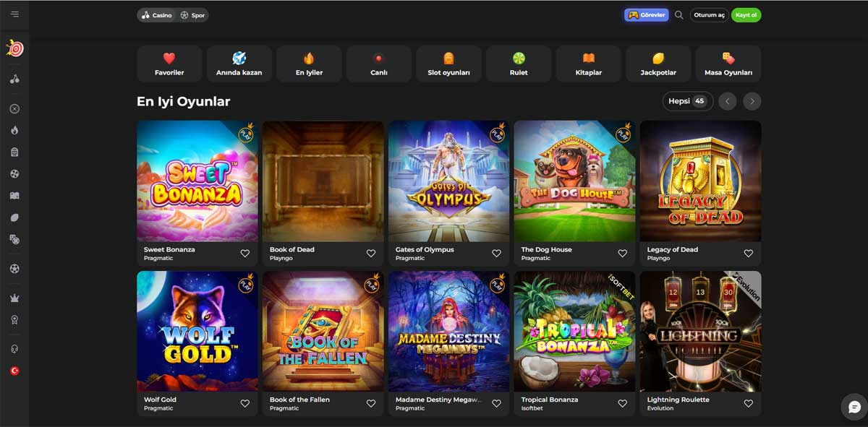
Task: Select the dice and cards sidebar icon
Action: coord(14,239)
